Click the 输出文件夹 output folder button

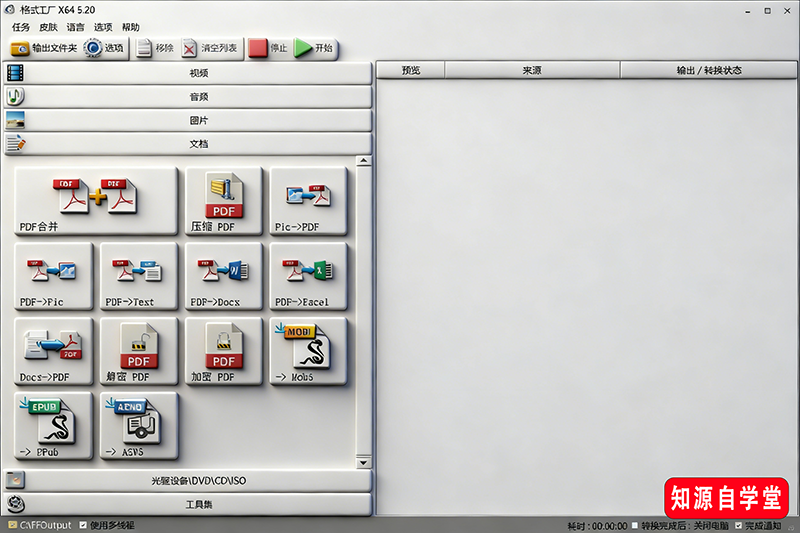tap(44, 48)
